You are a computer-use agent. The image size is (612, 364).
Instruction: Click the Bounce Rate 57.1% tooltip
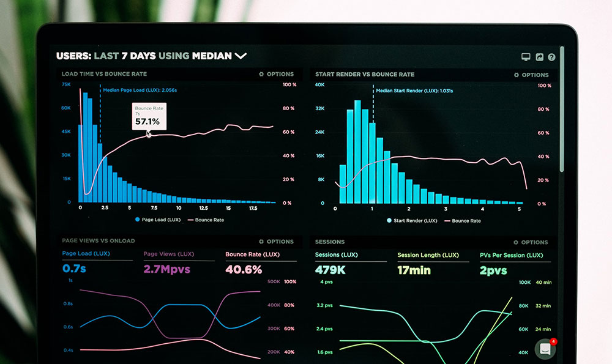coord(147,116)
